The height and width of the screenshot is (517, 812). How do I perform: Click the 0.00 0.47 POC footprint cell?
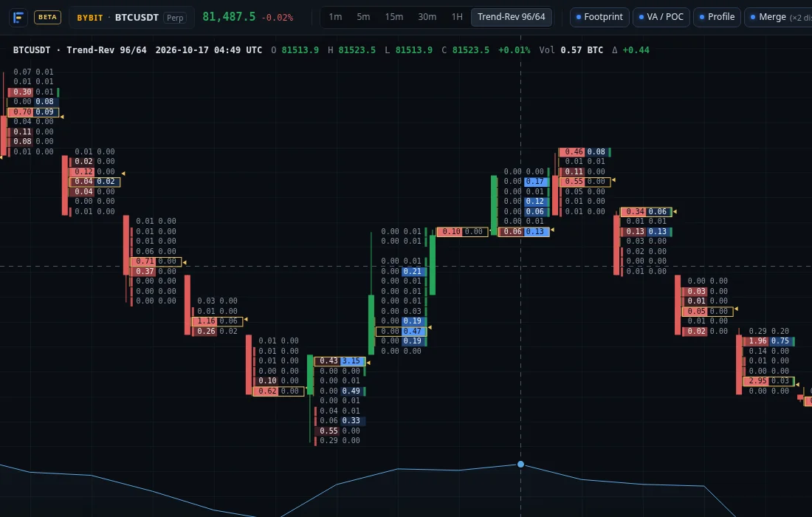tap(402, 332)
